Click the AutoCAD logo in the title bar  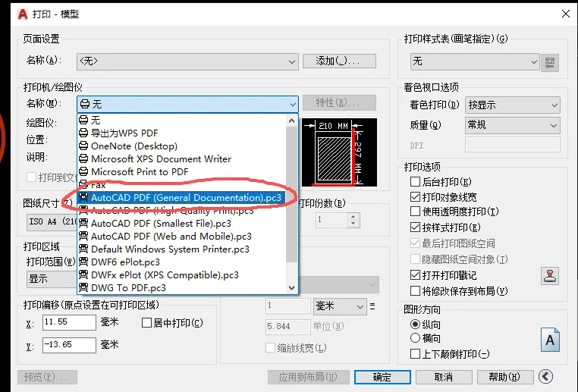23,14
